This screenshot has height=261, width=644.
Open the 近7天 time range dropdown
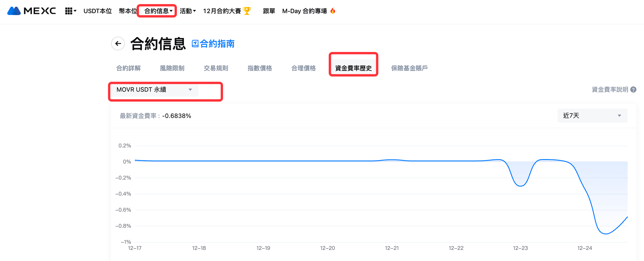[592, 116]
